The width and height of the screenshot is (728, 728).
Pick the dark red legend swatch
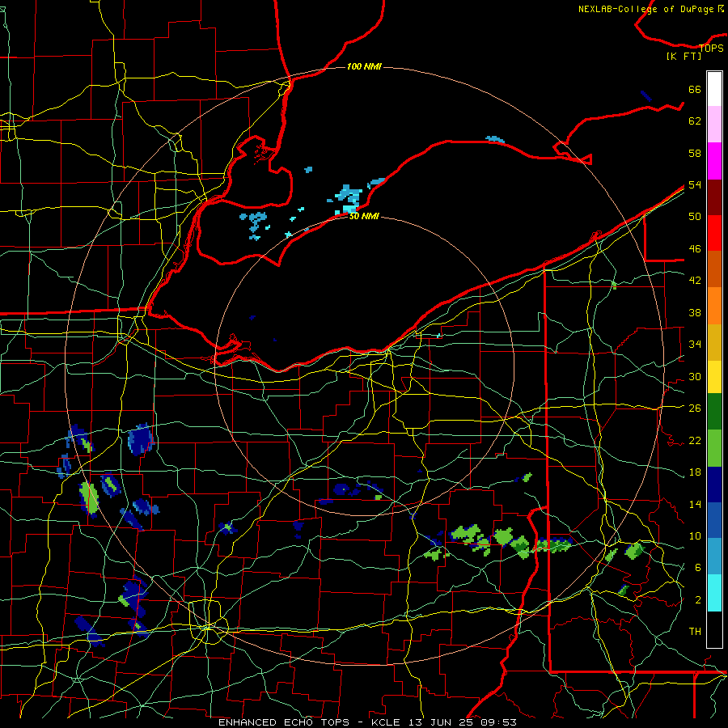click(714, 197)
